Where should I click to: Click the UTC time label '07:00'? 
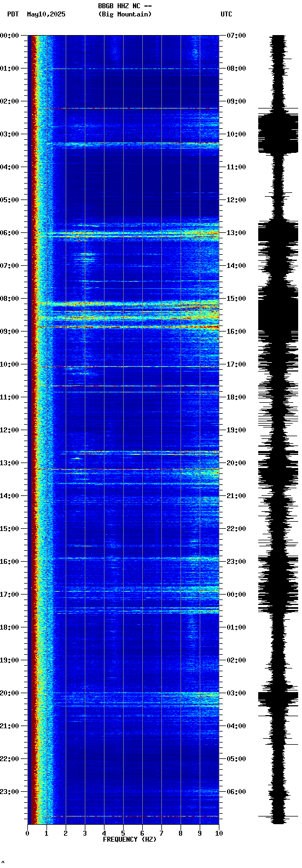(x=236, y=36)
